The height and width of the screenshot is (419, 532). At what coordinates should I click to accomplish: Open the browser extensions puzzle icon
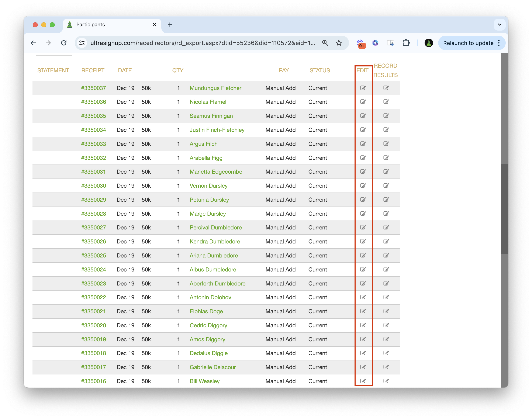coord(406,43)
